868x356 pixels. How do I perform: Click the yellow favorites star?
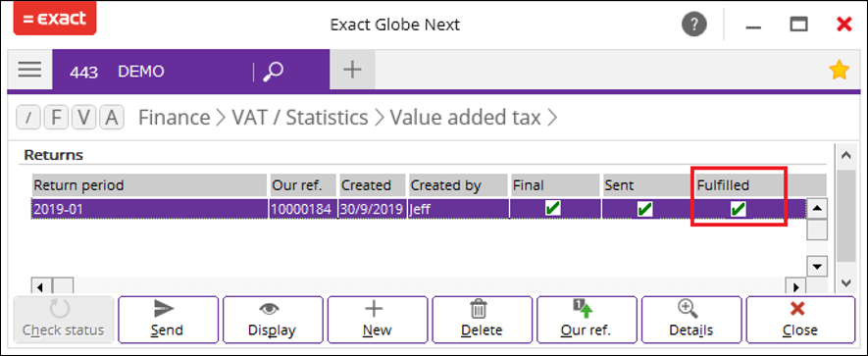pos(839,71)
